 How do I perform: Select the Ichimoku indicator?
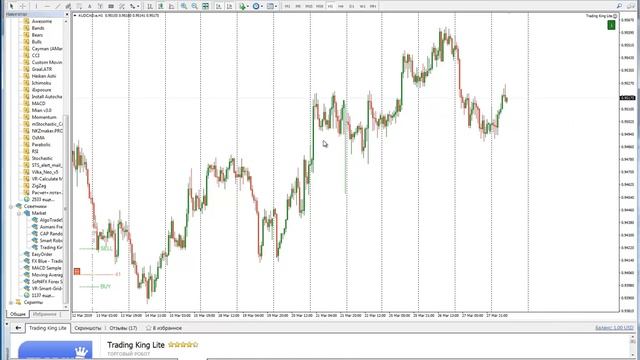[41, 83]
